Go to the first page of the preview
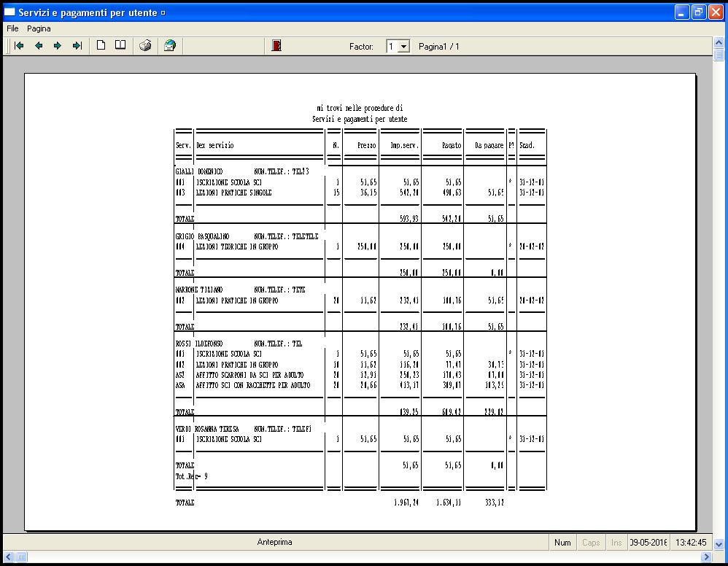 19,45
